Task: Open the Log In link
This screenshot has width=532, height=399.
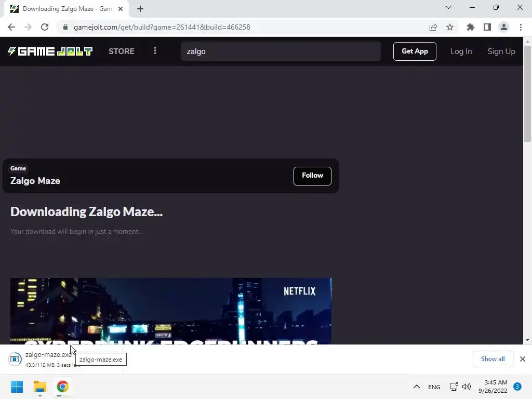Action: (461, 51)
